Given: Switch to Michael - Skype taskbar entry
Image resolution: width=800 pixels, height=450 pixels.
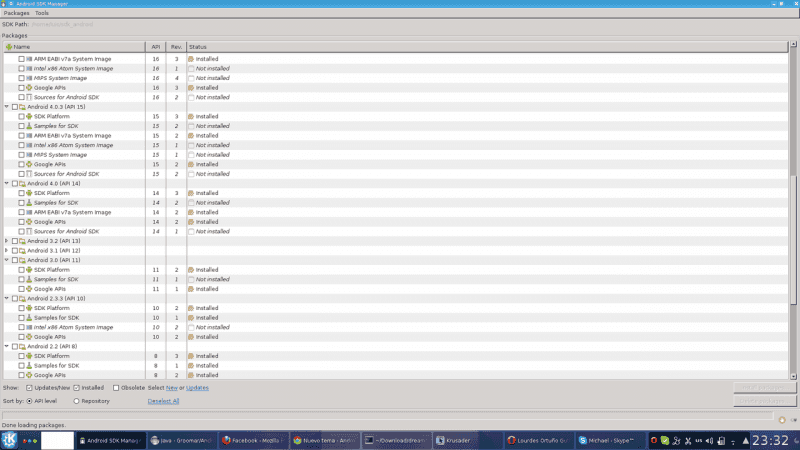Looking at the screenshot, I should pos(611,440).
